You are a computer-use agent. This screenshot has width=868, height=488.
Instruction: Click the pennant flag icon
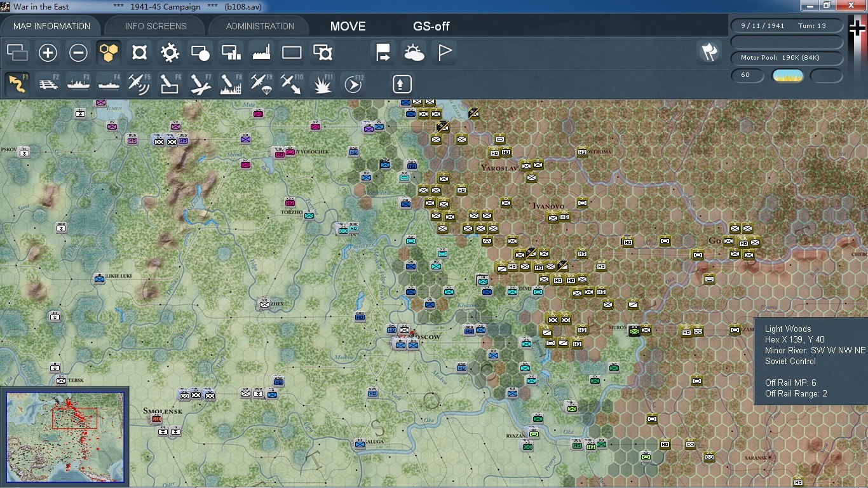[444, 52]
